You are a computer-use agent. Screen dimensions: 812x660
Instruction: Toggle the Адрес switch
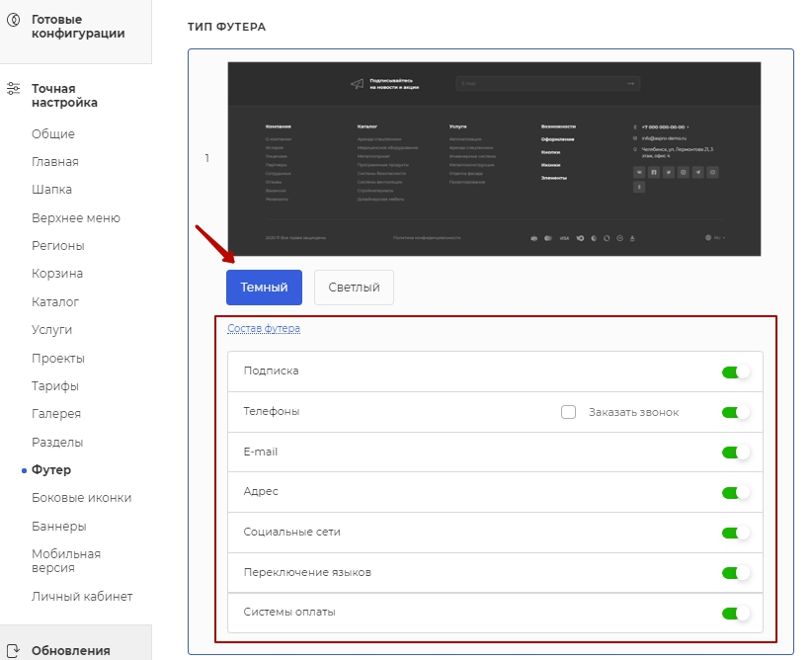736,493
